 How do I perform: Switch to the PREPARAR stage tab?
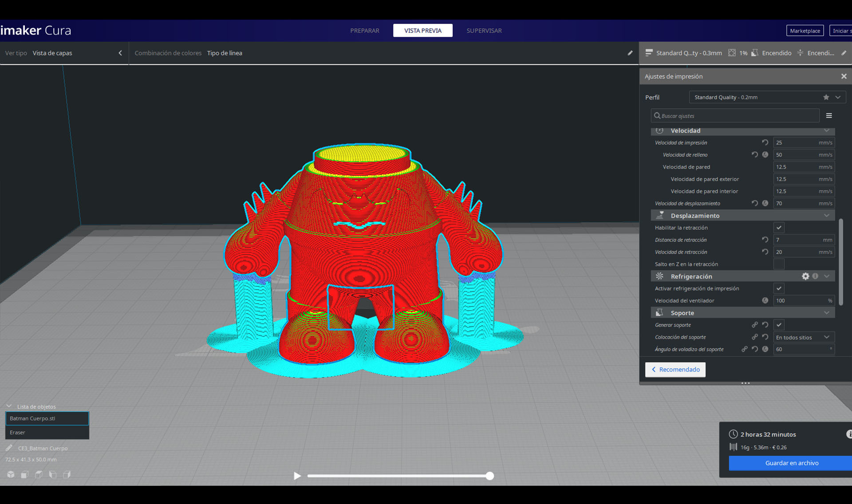pos(364,31)
